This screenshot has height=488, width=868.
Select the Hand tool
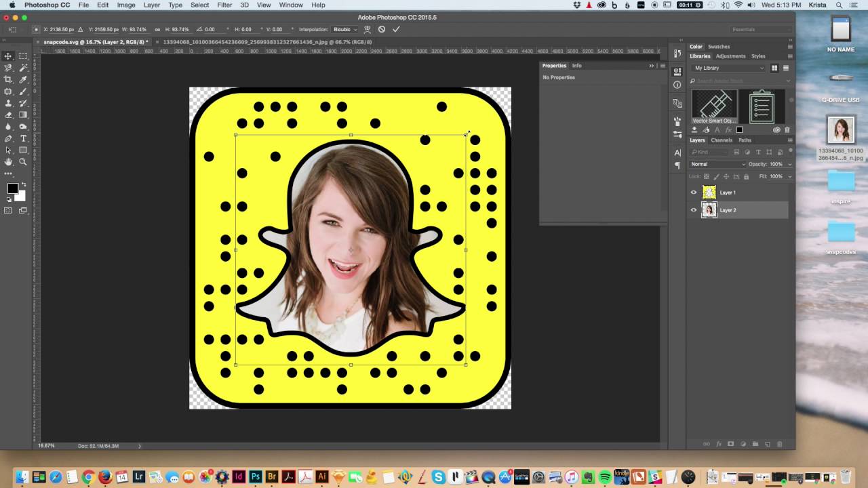(8, 162)
